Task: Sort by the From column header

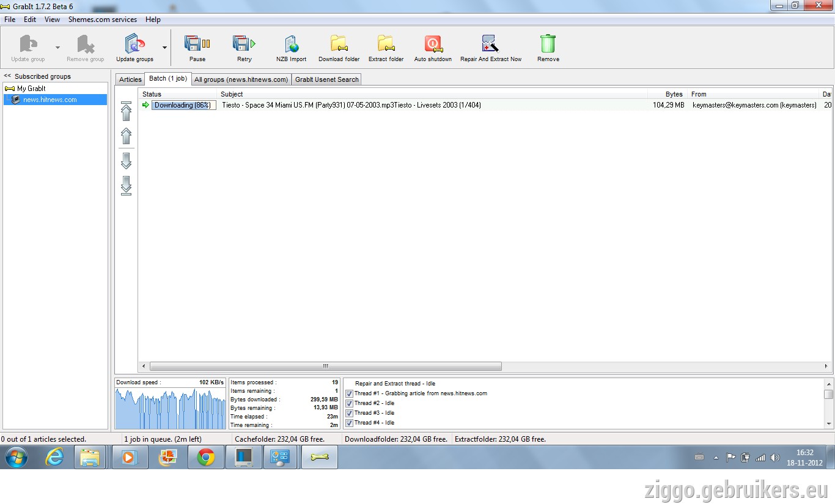Action: click(754, 94)
